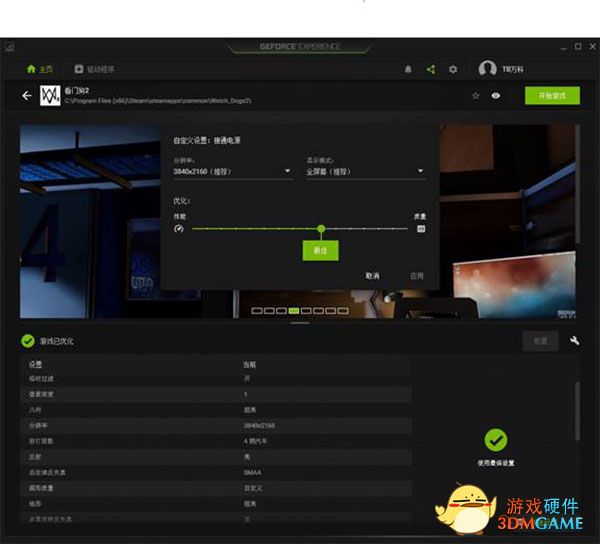Click the green launch game button

(x=552, y=96)
